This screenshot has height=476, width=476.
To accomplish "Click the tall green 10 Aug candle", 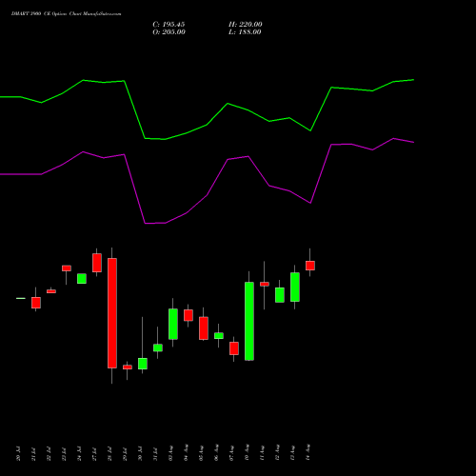I will 249,321.
